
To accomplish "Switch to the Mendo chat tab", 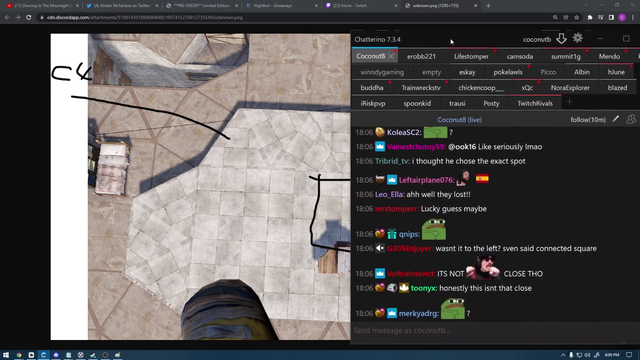I will 609,56.
